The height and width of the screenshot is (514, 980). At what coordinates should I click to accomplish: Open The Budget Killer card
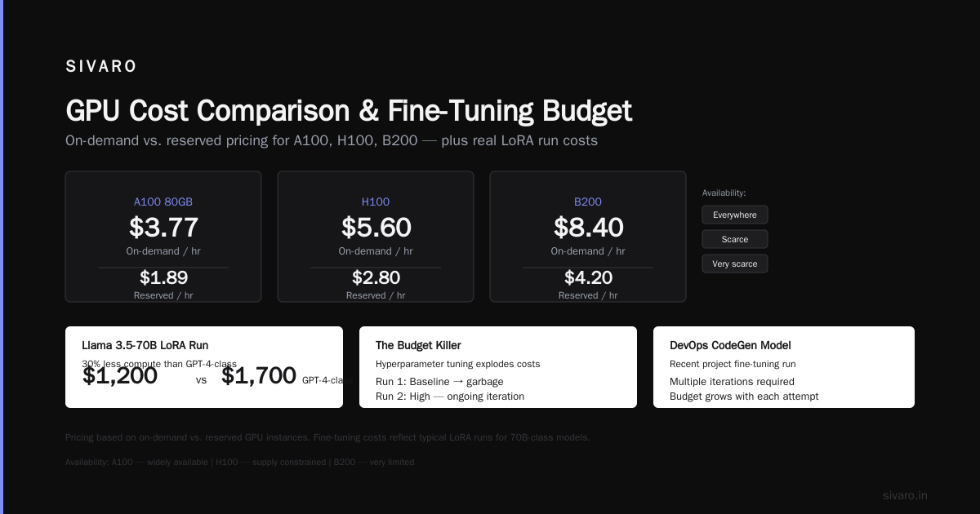(x=498, y=367)
